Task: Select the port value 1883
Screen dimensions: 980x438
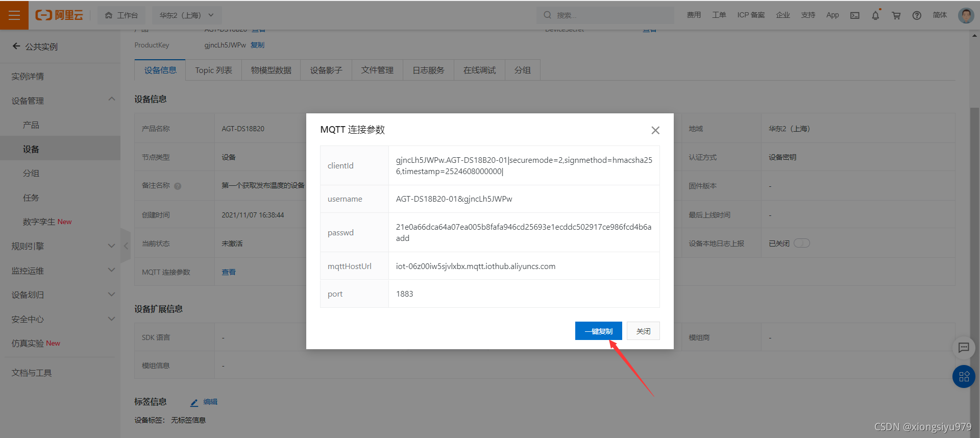Action: (404, 294)
